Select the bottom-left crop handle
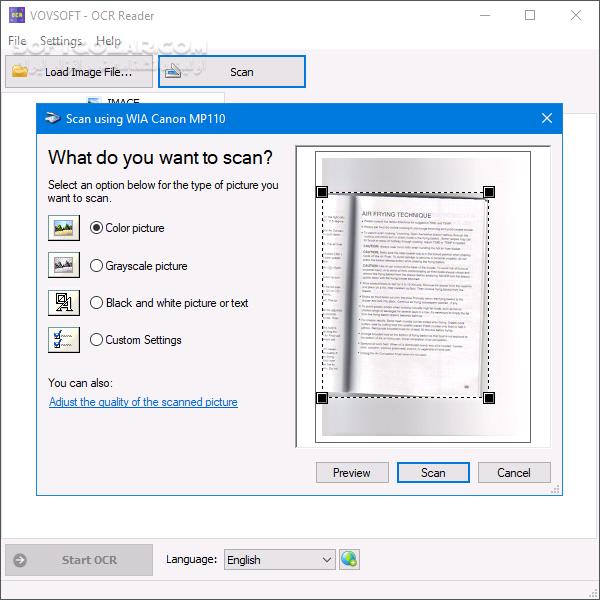The height and width of the screenshot is (600, 600). [x=322, y=398]
